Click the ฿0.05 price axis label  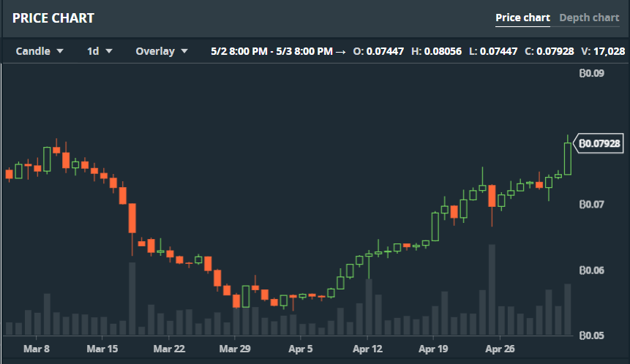(x=591, y=335)
